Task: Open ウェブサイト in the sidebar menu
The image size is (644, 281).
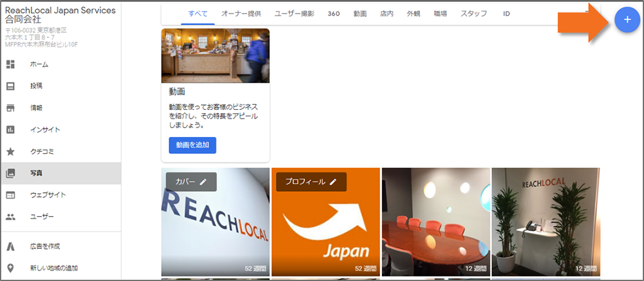Action: click(x=61, y=195)
